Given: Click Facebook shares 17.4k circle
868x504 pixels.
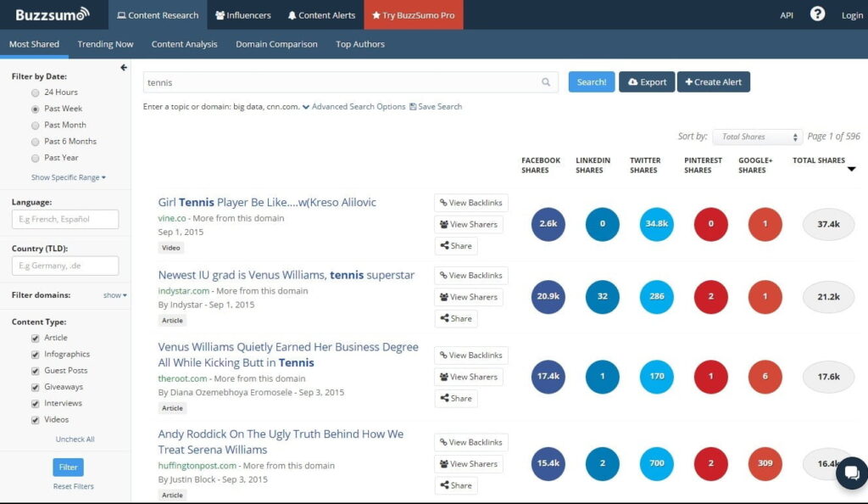Looking at the screenshot, I should coord(548,376).
